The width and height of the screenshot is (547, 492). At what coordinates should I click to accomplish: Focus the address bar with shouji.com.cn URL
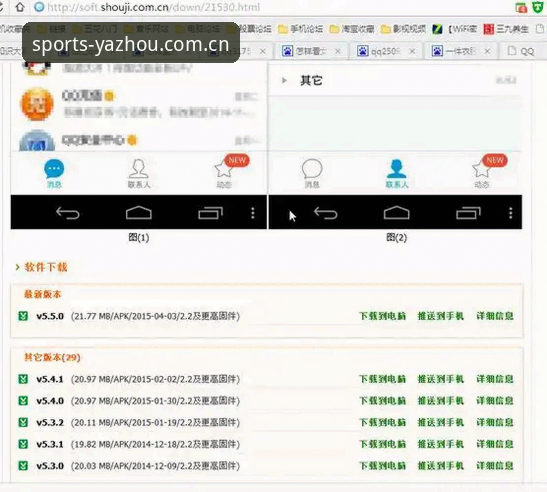point(153,7)
